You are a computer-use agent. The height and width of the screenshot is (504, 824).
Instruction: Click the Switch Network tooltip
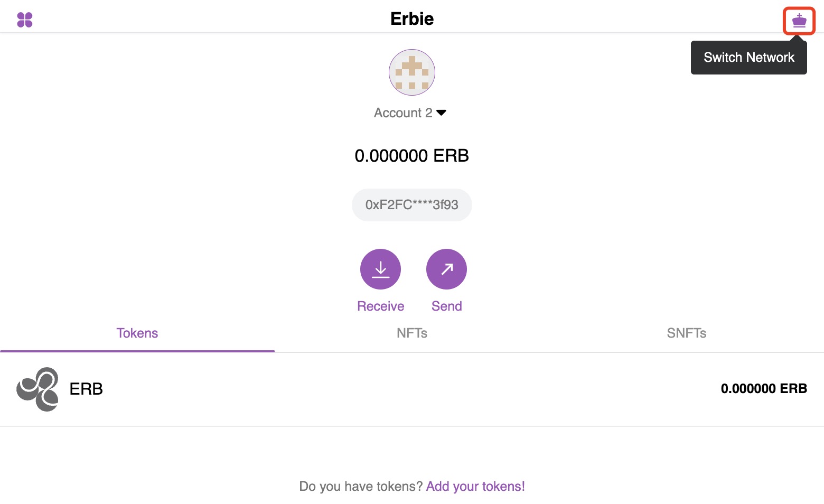(749, 58)
